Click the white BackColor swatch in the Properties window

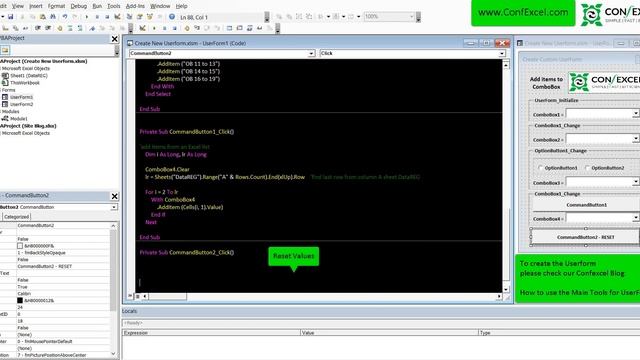pyautogui.click(x=20, y=246)
